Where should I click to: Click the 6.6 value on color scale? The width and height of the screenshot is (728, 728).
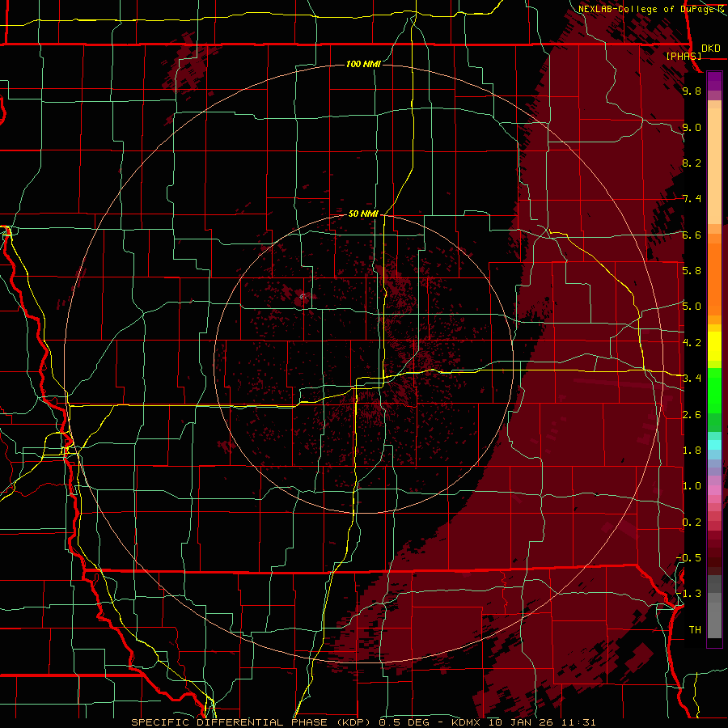click(x=692, y=235)
